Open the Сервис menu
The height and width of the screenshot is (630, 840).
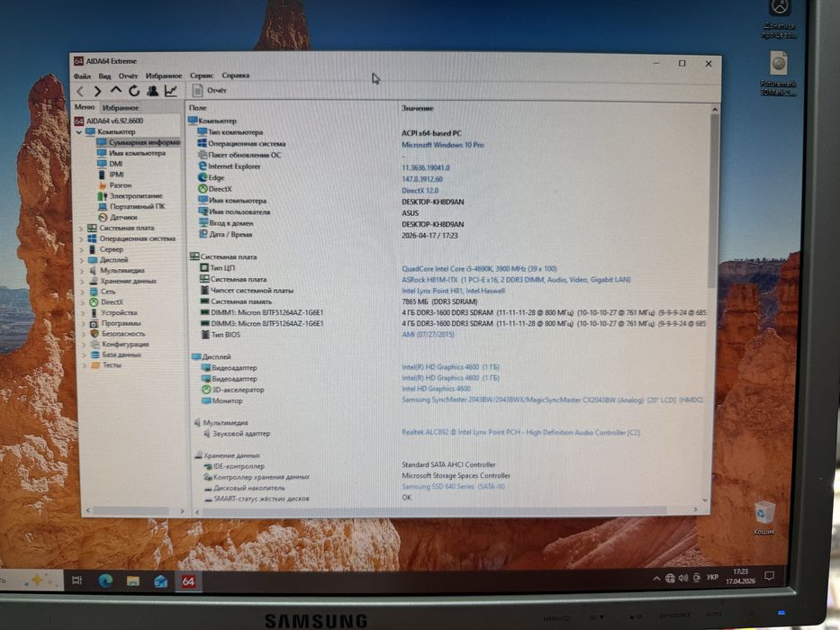pyautogui.click(x=202, y=76)
